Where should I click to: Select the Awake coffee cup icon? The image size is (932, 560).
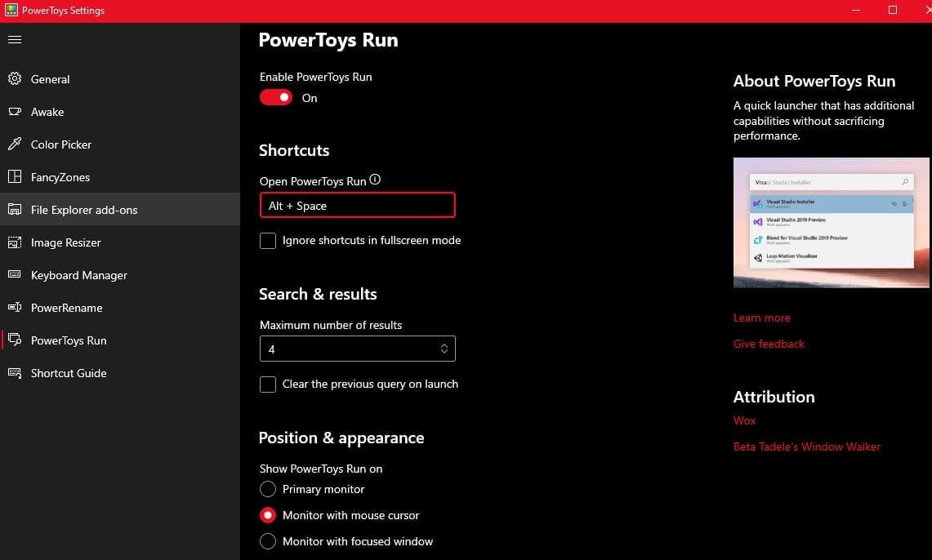[x=15, y=112]
